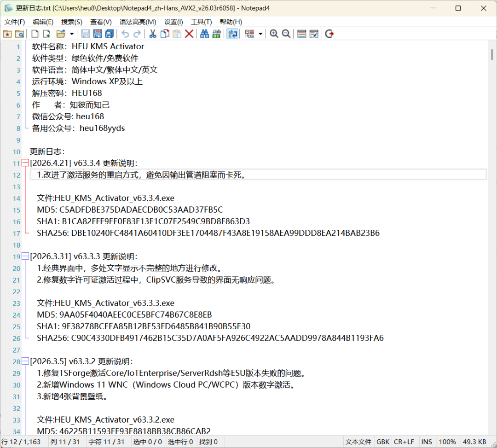Click line number 12 in the margin
The image size is (497, 448).
[17, 175]
